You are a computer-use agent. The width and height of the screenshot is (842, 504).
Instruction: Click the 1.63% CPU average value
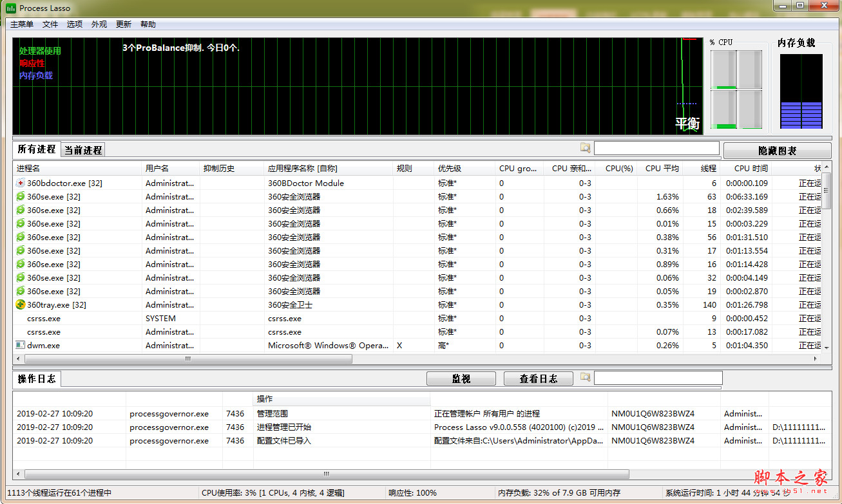tap(667, 196)
